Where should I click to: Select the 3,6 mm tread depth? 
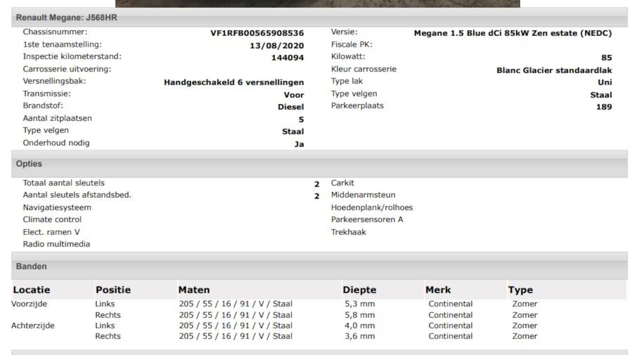360,336
